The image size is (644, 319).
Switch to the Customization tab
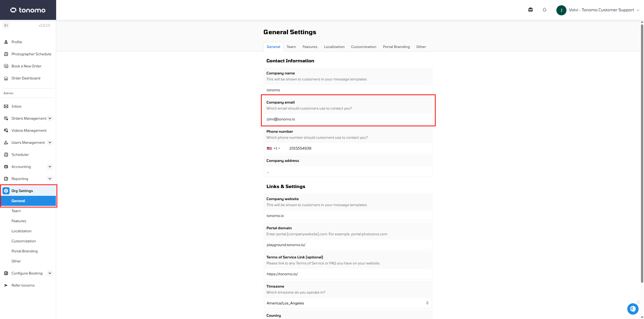[364, 47]
